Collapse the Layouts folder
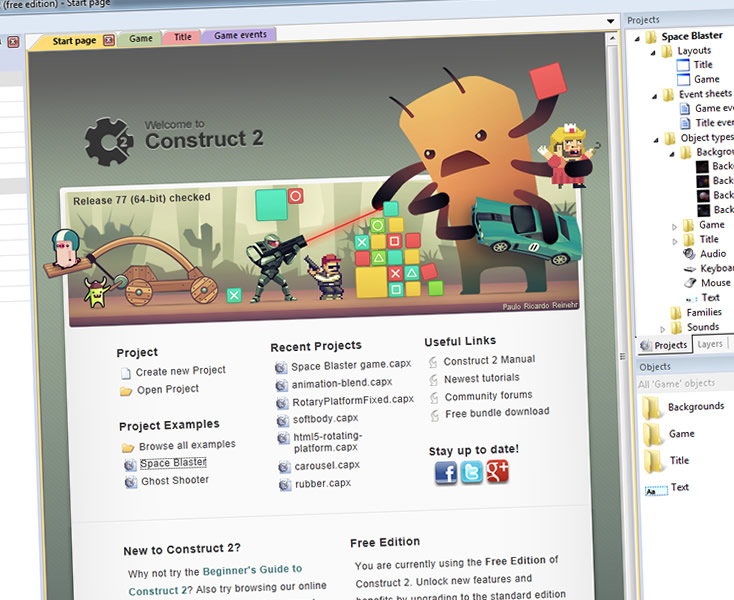 [653, 53]
